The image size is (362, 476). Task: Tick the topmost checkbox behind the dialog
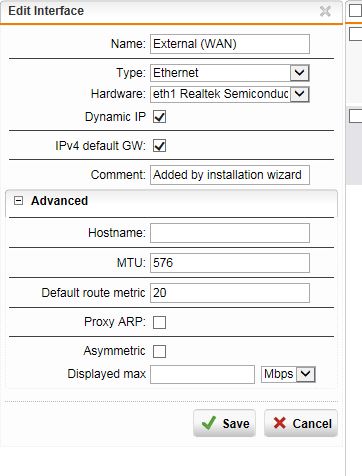[x=355, y=11]
